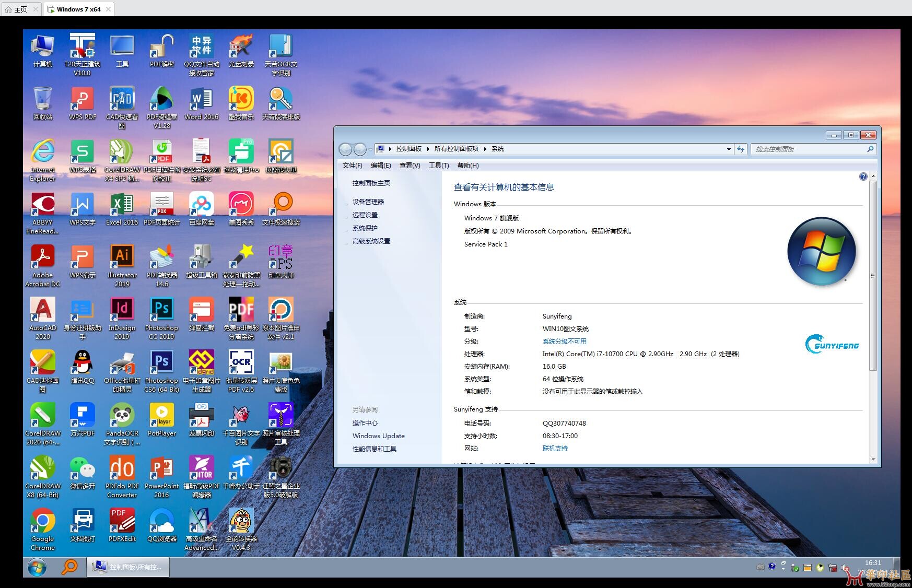Click the 搜索控制面板 search field

coord(808,149)
